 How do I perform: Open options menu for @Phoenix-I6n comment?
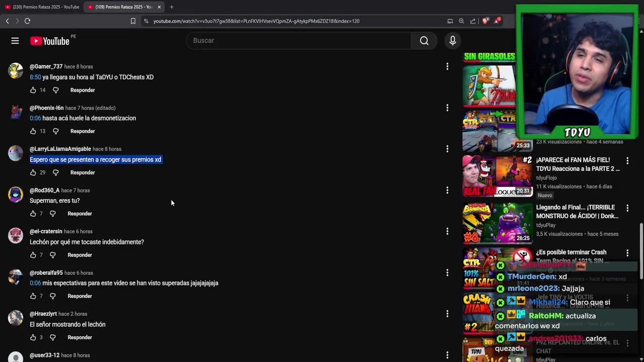pos(447,108)
